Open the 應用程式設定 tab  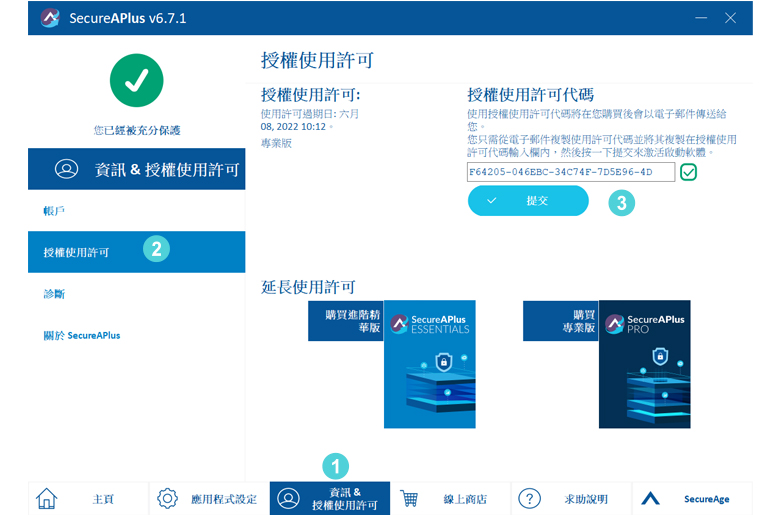[x=209, y=498]
